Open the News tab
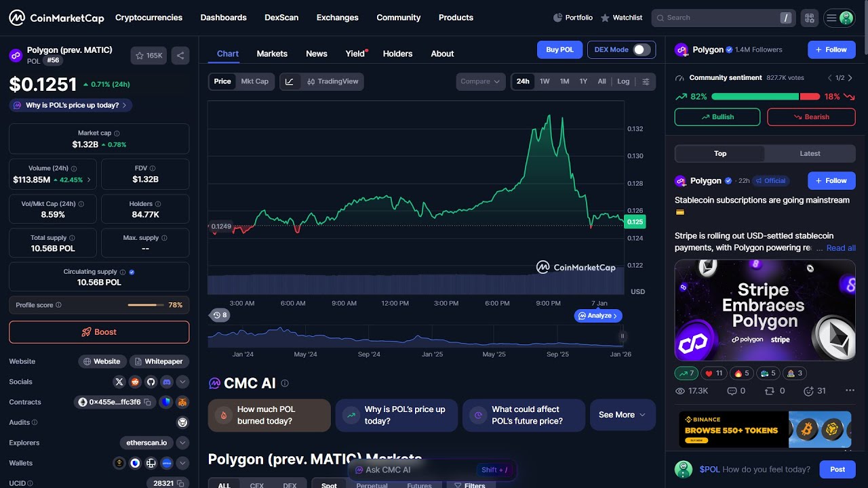Screen dimensions: 868x488 [317, 54]
